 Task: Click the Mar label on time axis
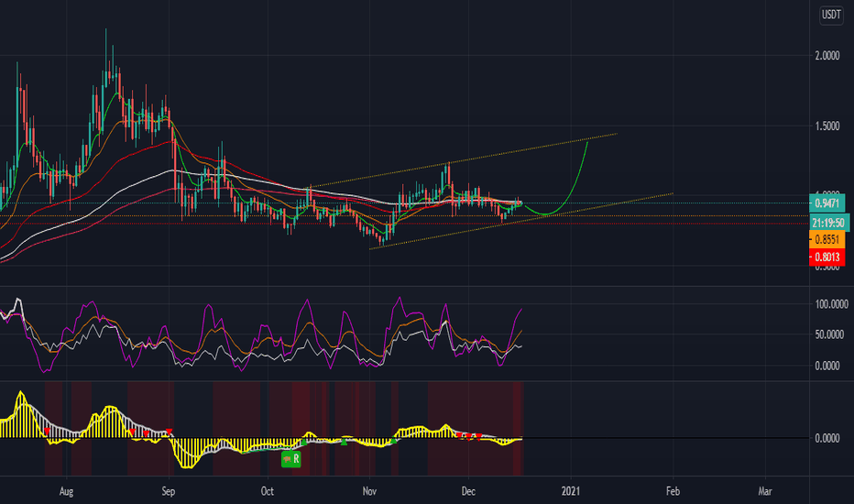(765, 491)
